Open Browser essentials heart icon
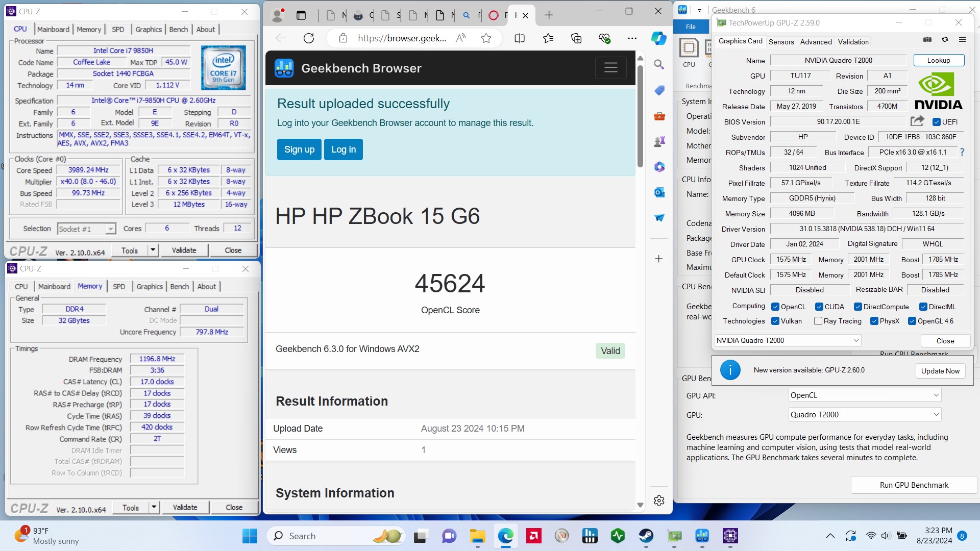The width and height of the screenshot is (980, 551). click(x=604, y=38)
